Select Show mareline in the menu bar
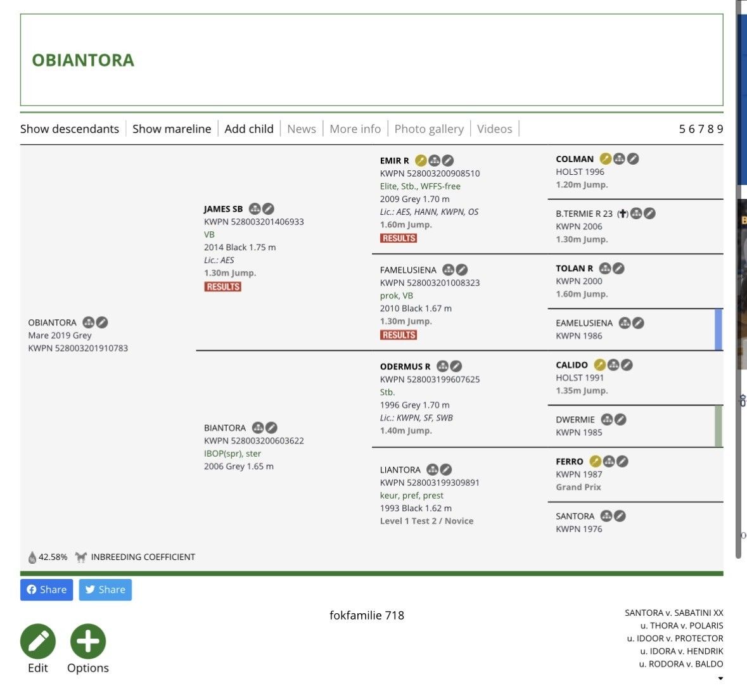The height and width of the screenshot is (700, 747). coord(172,129)
